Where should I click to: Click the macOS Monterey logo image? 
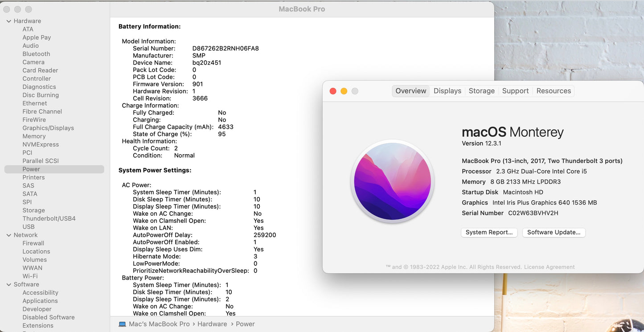[x=392, y=181]
